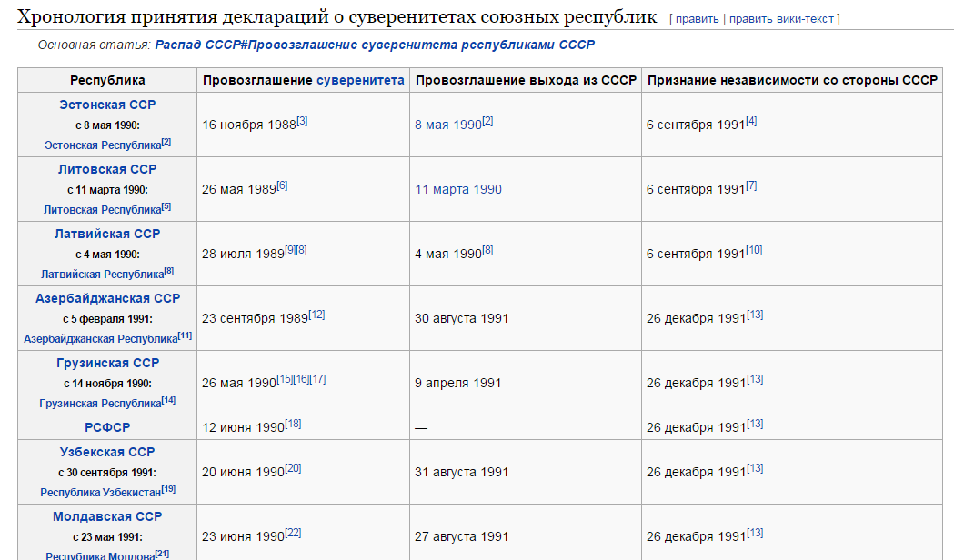Open 'Эстонская ССР' article link
The image size is (954, 560).
coord(107,105)
